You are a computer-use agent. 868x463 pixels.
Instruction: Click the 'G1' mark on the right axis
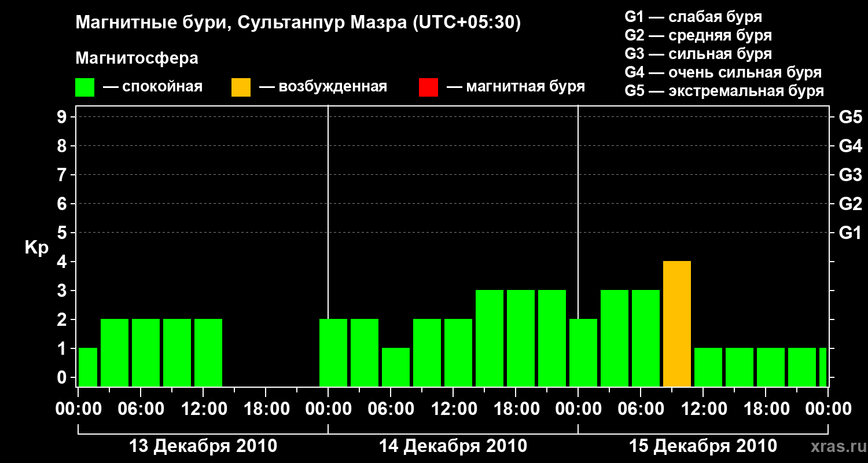[851, 233]
